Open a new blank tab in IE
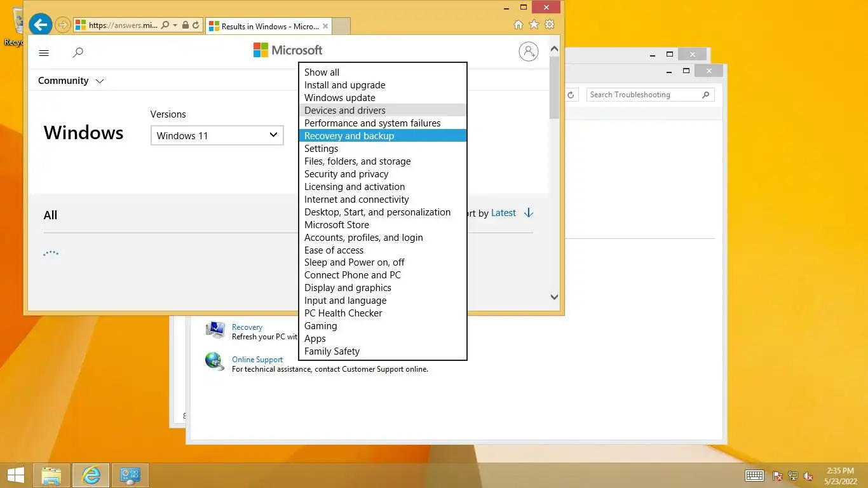Viewport: 868px width, 488px height. [x=341, y=26]
